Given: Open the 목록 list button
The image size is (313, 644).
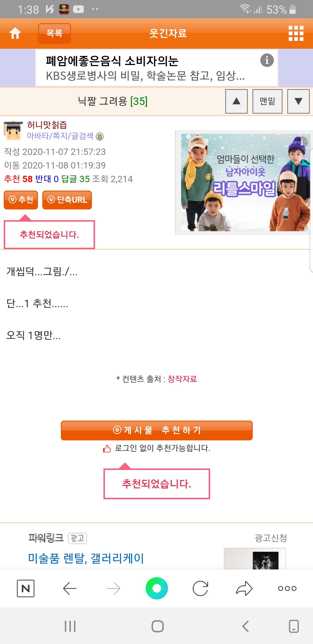Looking at the screenshot, I should 54,33.
